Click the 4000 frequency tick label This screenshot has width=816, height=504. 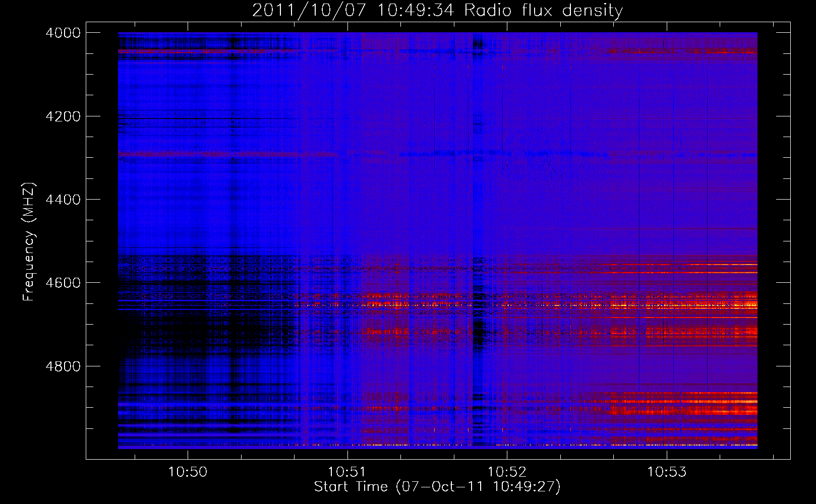(x=63, y=33)
